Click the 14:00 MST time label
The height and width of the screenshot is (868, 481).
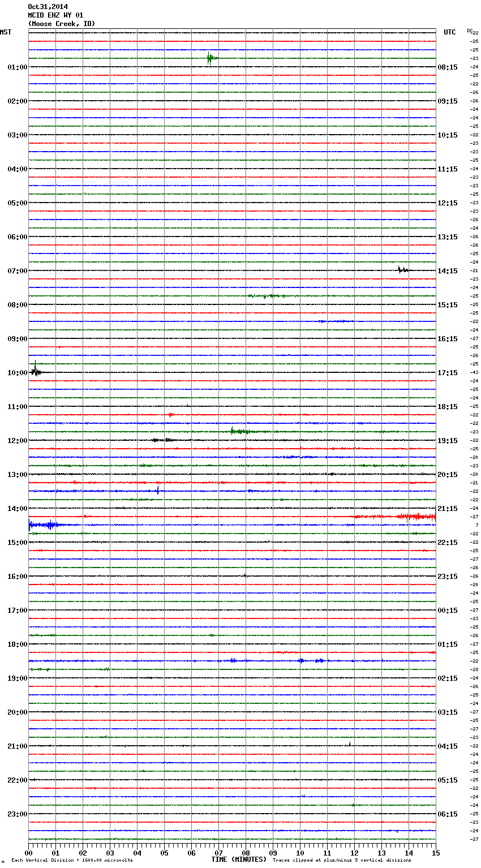pos(18,509)
